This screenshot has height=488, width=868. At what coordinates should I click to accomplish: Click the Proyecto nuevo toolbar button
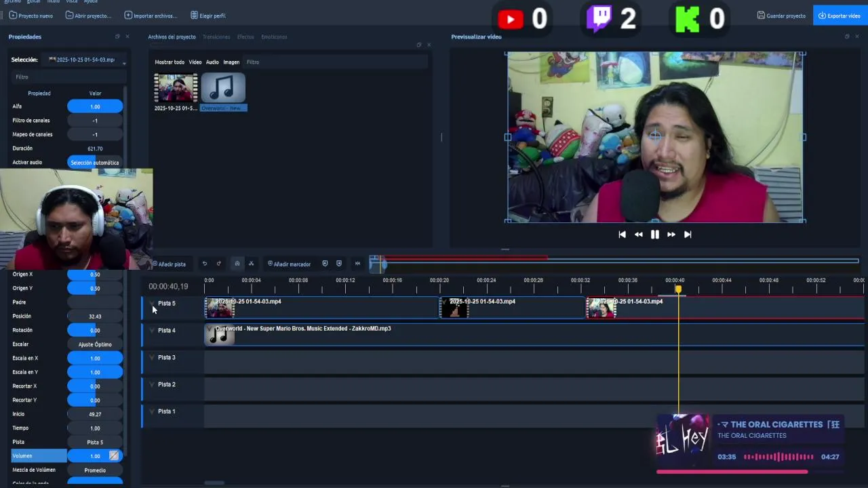[31, 16]
